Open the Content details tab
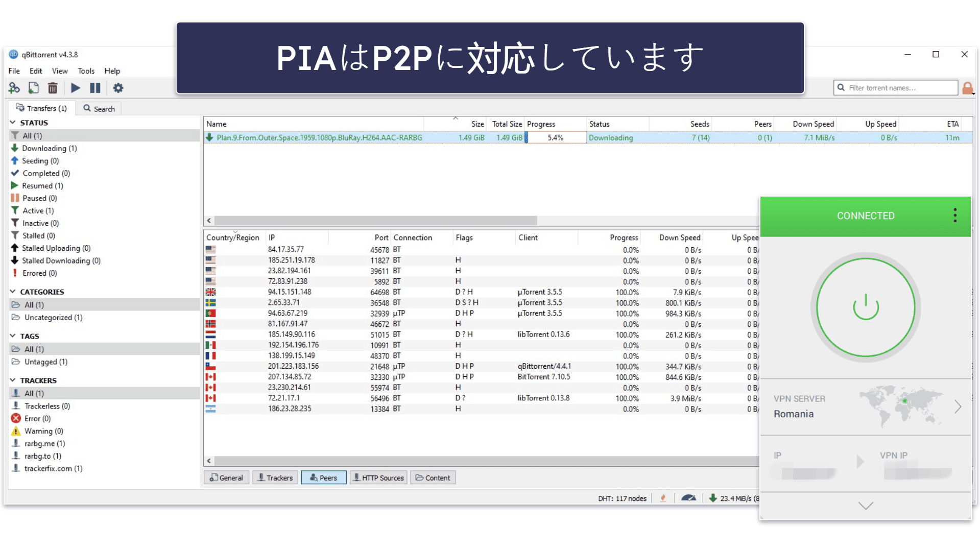Image resolution: width=980 pixels, height=551 pixels. point(433,477)
